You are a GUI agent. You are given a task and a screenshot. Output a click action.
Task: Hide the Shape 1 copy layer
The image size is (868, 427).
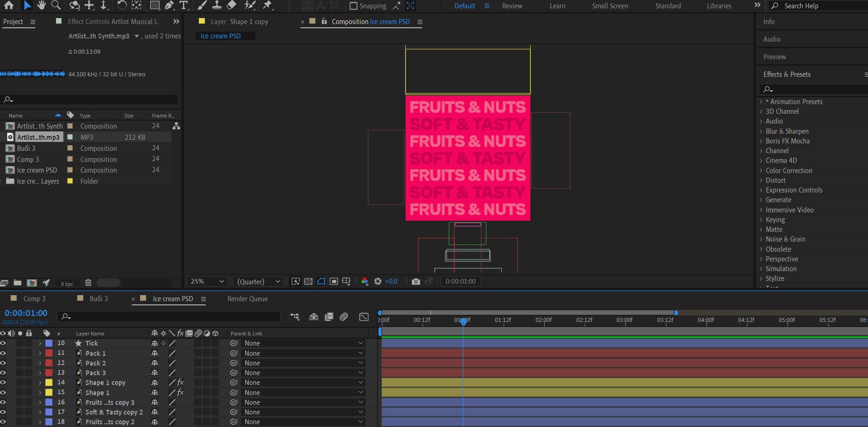[x=3, y=383]
